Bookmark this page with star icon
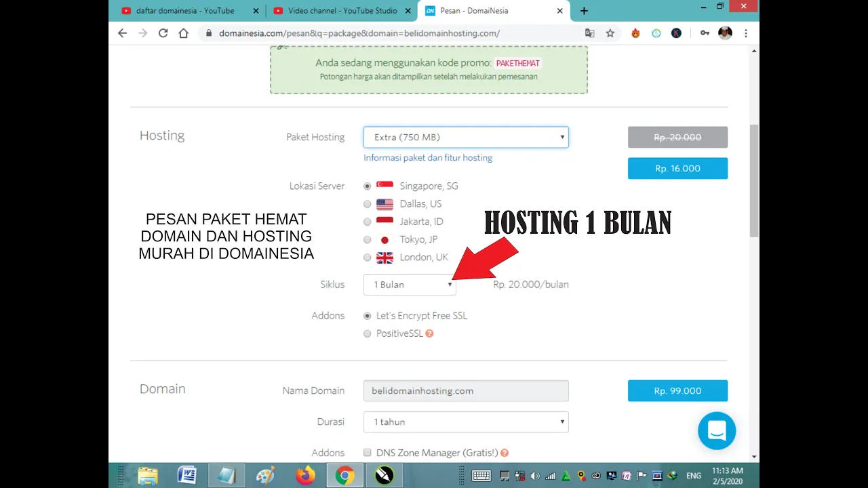The width and height of the screenshot is (868, 488). (x=610, y=33)
